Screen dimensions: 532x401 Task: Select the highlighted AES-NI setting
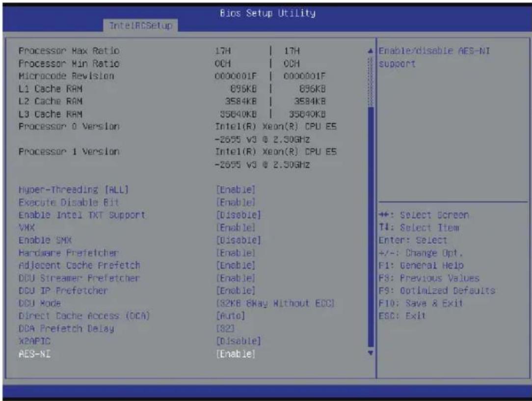click(x=34, y=354)
